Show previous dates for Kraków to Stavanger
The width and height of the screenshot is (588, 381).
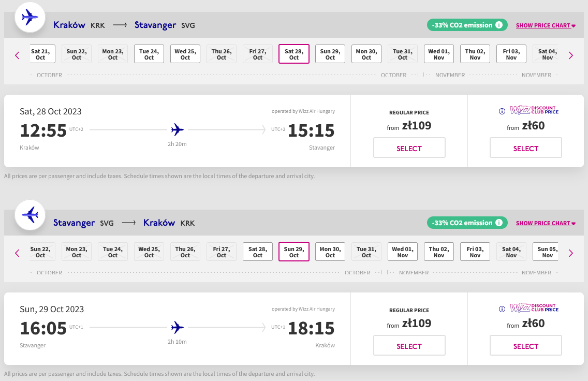click(x=17, y=55)
